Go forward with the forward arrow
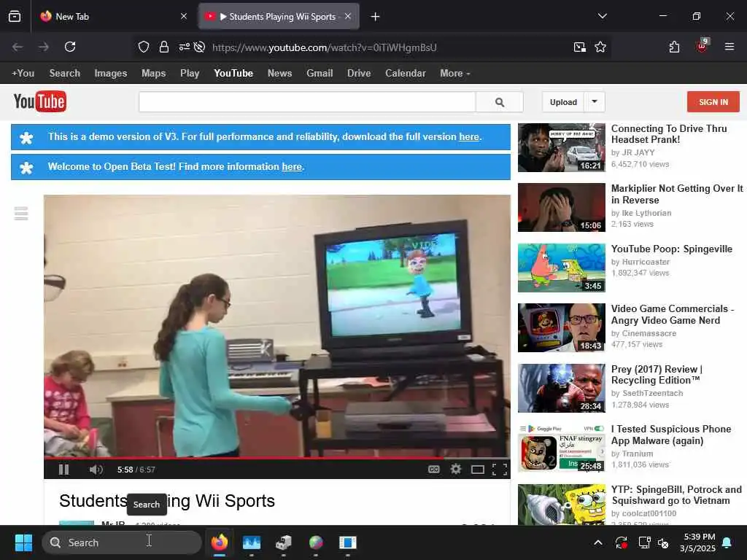 pyautogui.click(x=44, y=47)
